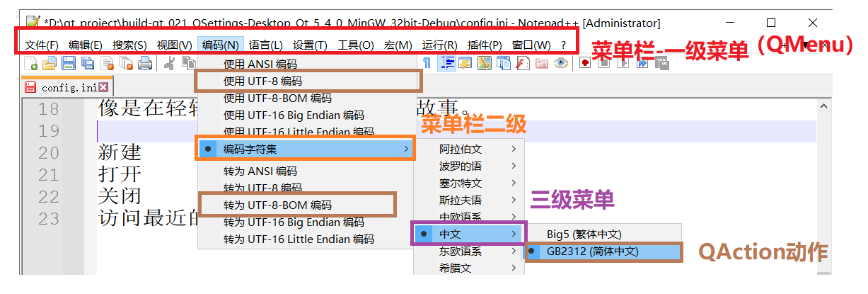Select Big5 (繁体中文) encoding

coord(603,234)
